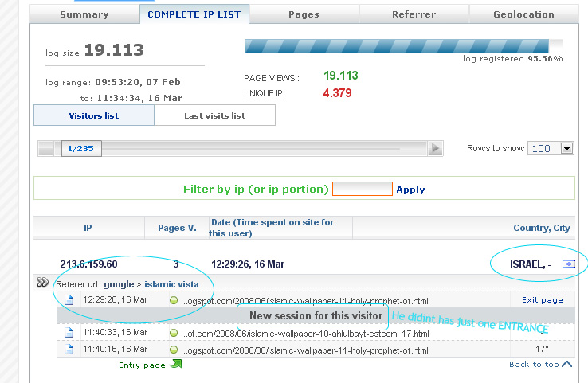The width and height of the screenshot is (588, 383).
Task: Click the Israel flag icon
Action: [569, 264]
